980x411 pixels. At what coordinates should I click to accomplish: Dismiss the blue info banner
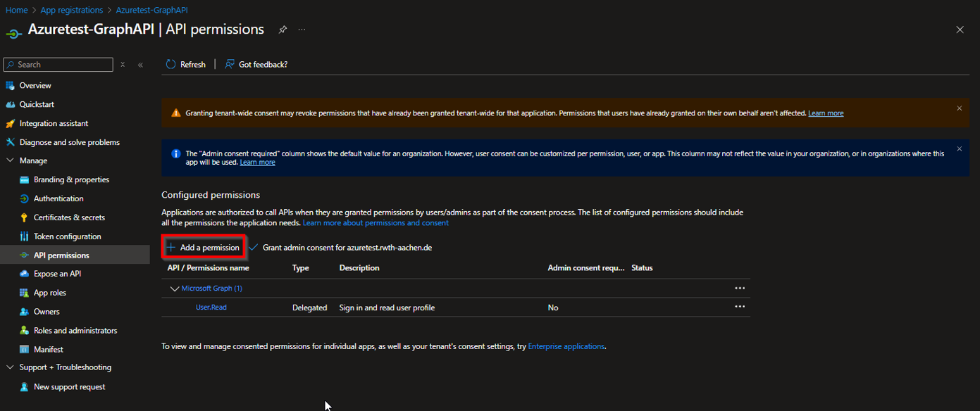(959, 149)
